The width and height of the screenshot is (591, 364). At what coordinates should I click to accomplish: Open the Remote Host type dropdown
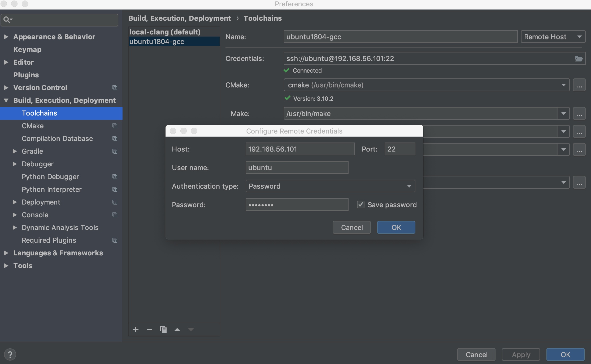point(553,37)
